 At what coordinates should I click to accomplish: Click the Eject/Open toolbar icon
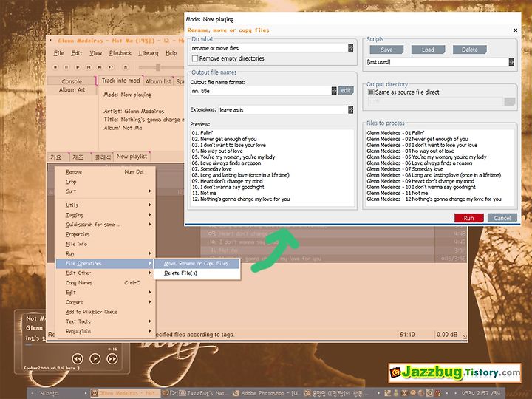coord(126,67)
